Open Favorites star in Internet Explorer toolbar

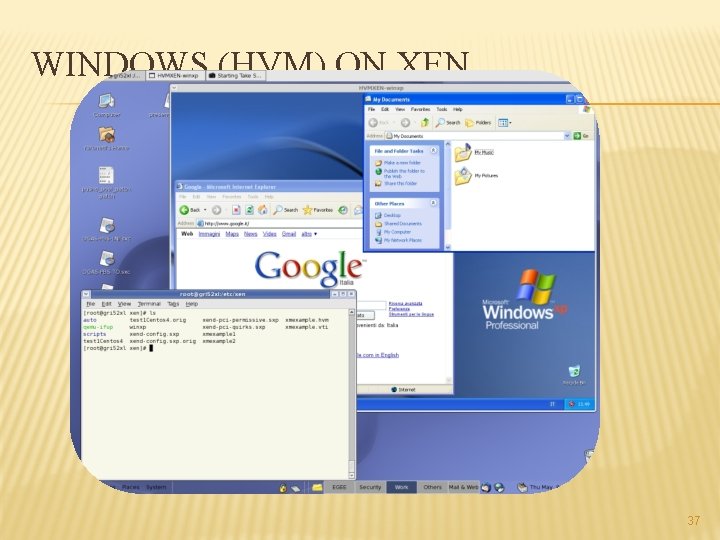(318, 210)
